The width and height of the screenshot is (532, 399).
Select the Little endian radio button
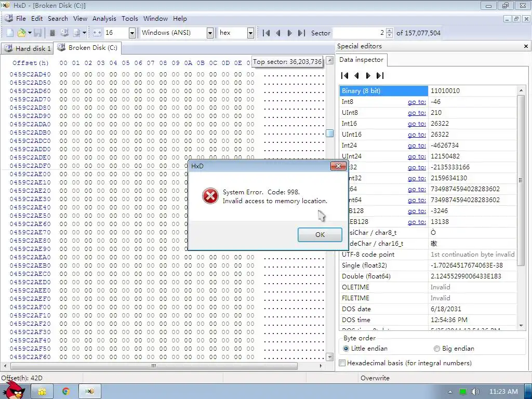tap(345, 349)
